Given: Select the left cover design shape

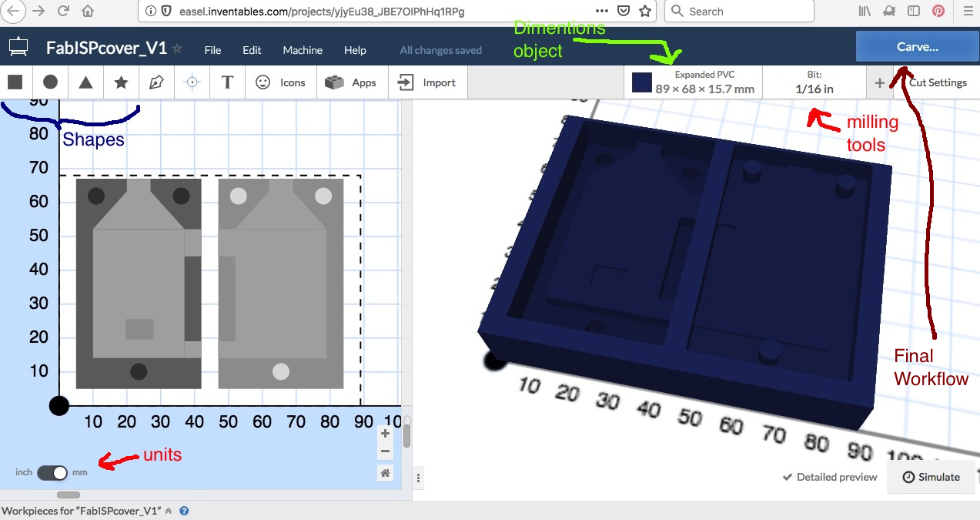Looking at the screenshot, I should [139, 283].
